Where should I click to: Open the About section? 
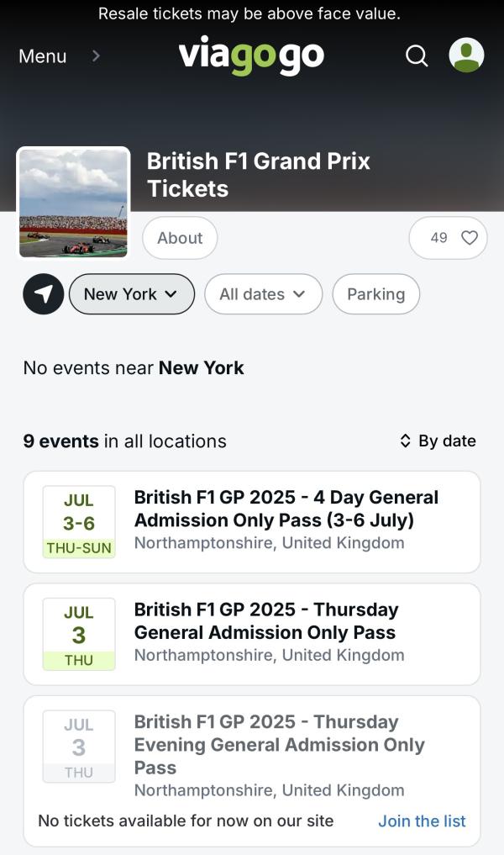180,238
